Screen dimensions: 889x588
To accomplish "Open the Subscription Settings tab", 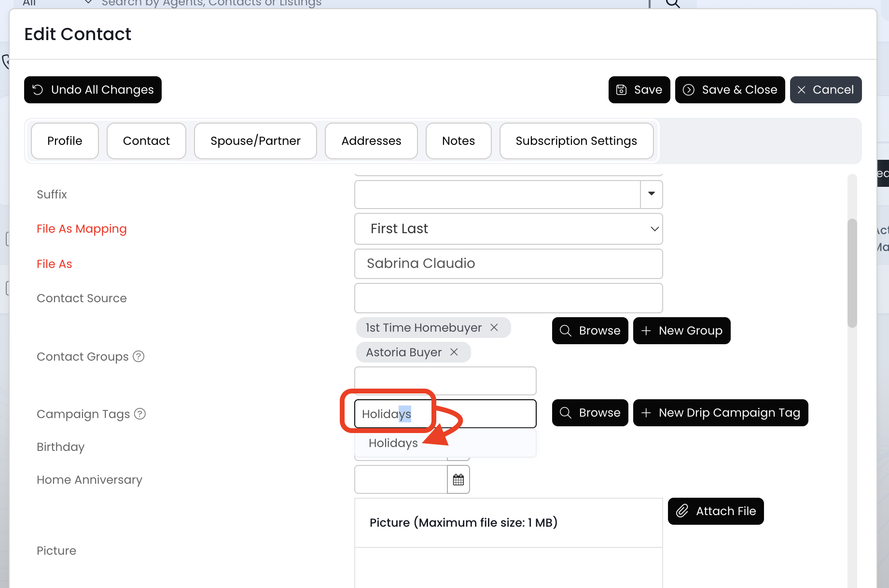I will (576, 141).
